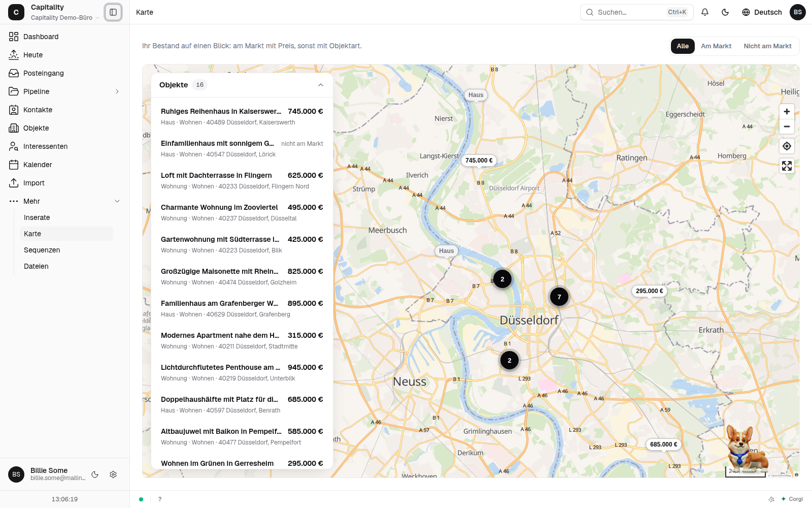Zoom in on the map
The image size is (812, 508).
coord(787,112)
